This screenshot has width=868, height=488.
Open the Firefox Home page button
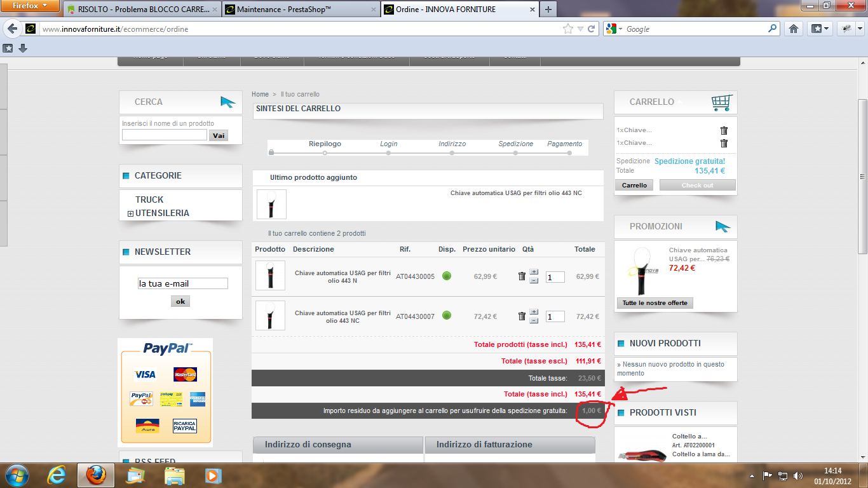point(793,29)
